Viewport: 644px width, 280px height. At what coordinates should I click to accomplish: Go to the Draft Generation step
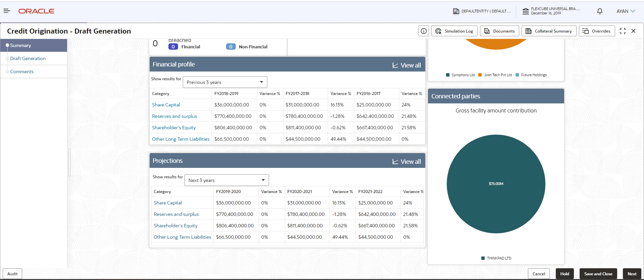click(x=28, y=58)
